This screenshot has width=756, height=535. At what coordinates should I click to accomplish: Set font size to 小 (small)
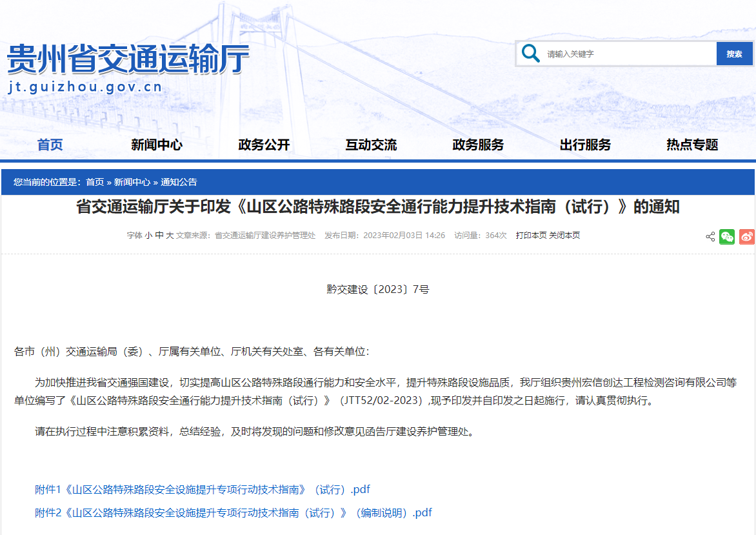coord(148,236)
